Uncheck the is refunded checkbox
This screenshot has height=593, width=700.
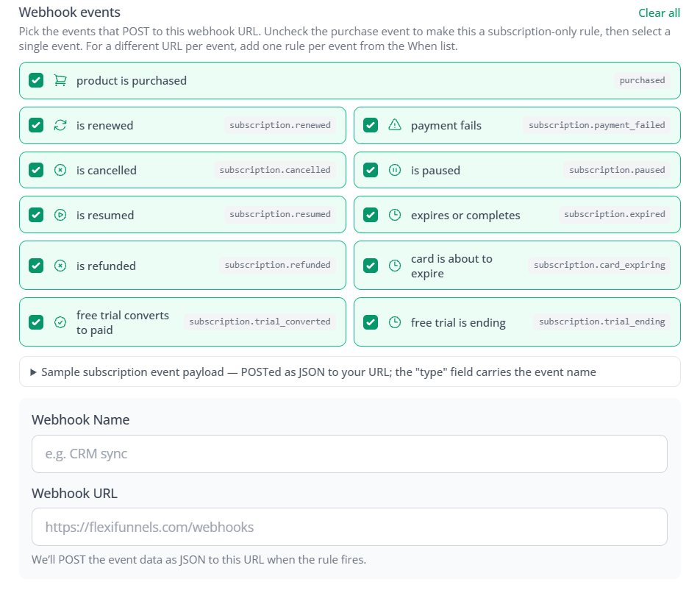tap(36, 266)
